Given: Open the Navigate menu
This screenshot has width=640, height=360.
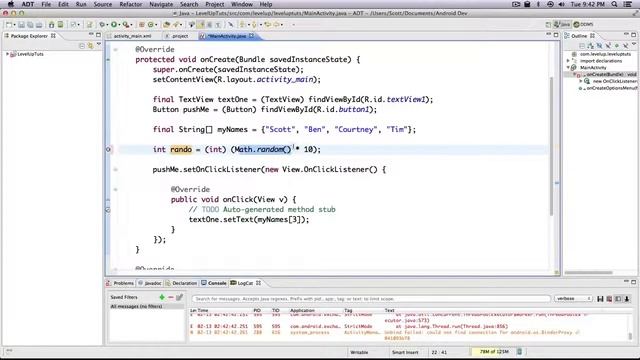Looking at the screenshot, I should pos(161,4).
